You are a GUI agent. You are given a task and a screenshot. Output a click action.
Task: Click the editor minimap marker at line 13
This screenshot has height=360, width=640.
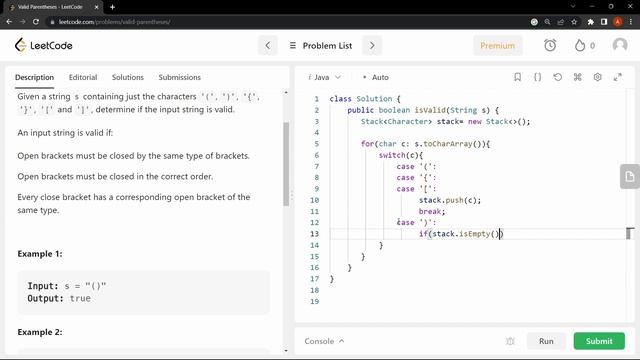click(630, 233)
